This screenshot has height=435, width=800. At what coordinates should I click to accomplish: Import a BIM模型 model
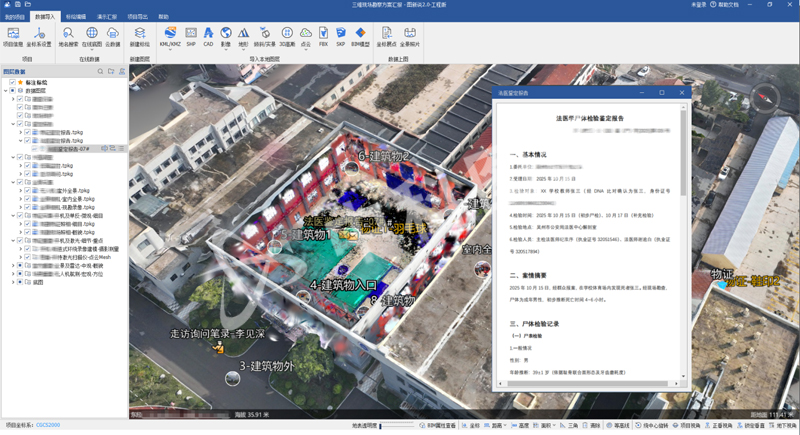[360, 37]
